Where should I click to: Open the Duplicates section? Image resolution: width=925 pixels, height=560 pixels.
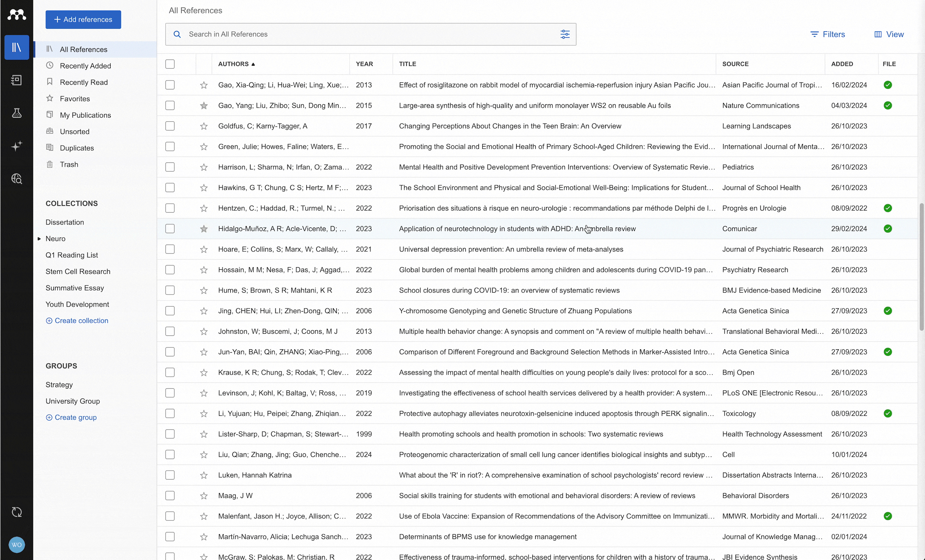(77, 148)
